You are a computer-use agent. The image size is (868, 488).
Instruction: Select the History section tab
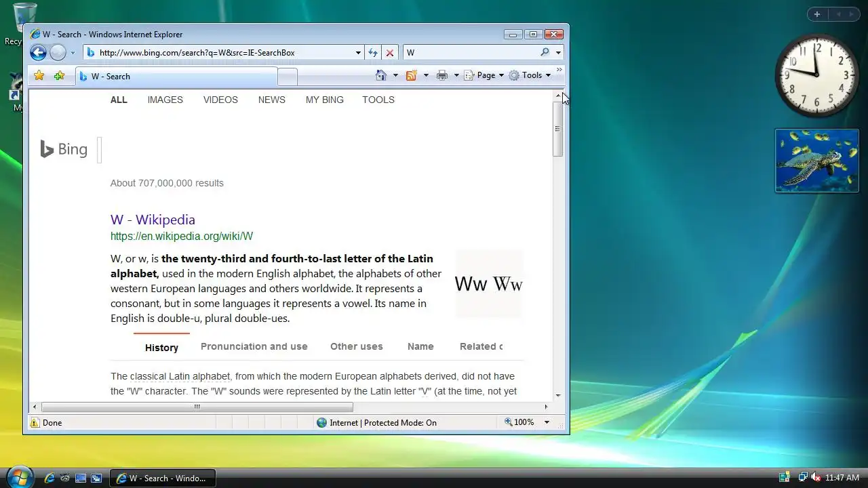pyautogui.click(x=161, y=347)
